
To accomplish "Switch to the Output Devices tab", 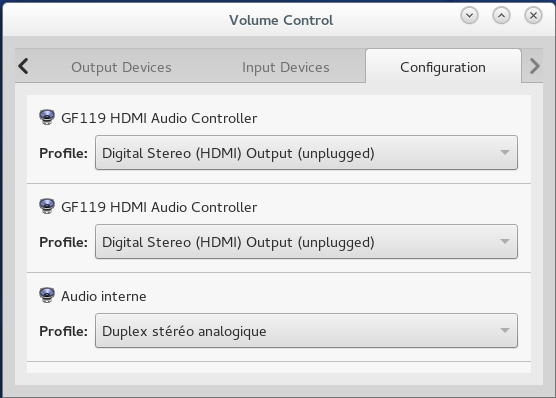I will click(x=121, y=67).
